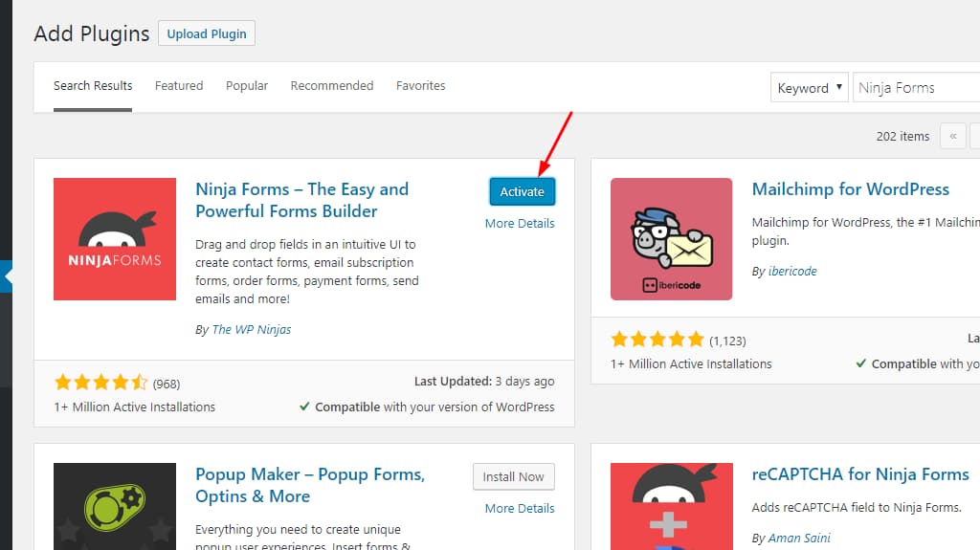980x550 pixels.
Task: Install the Popup Maker plugin
Action: [x=513, y=476]
